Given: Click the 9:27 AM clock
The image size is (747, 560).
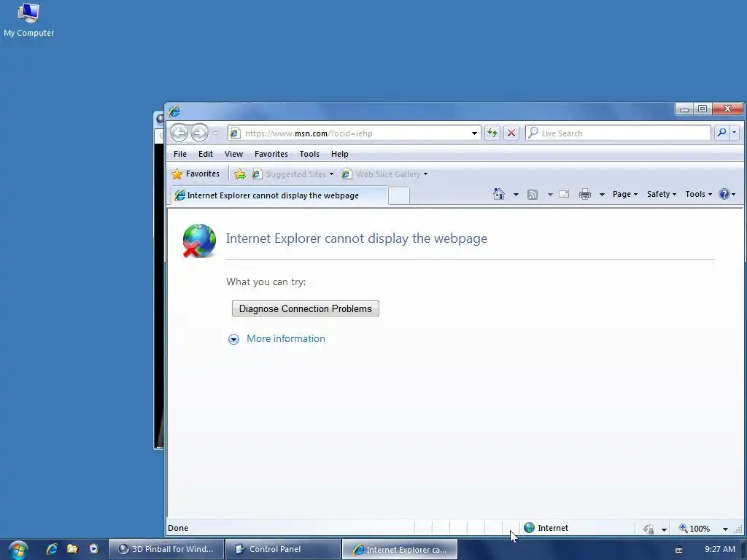Looking at the screenshot, I should click(720, 549).
